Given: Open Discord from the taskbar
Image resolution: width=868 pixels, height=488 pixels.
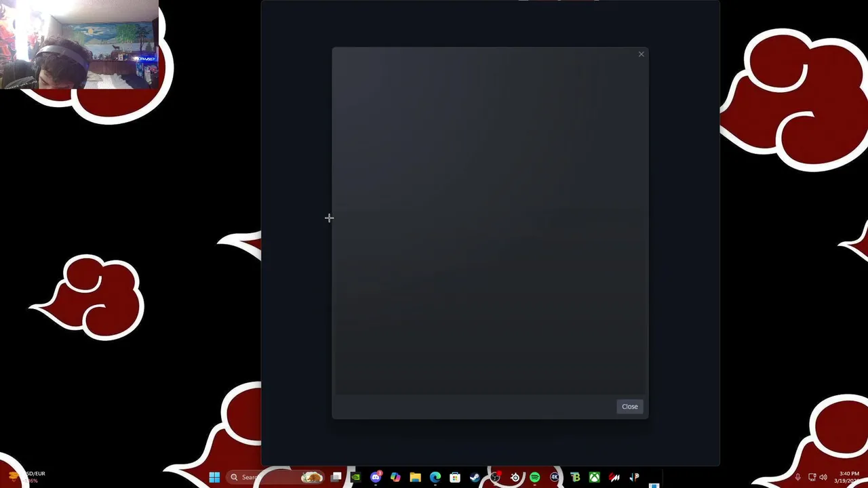Looking at the screenshot, I should [376, 477].
